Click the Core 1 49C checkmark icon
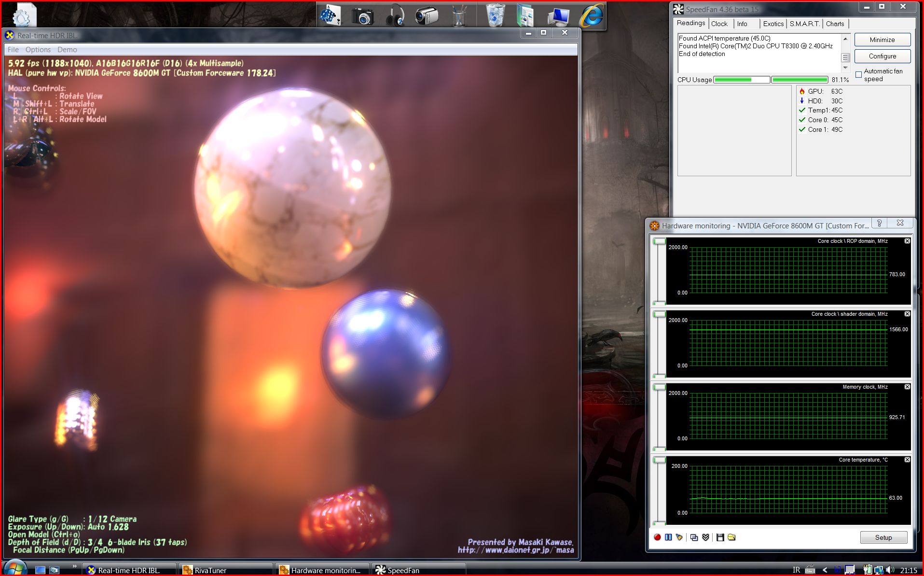 click(x=802, y=129)
